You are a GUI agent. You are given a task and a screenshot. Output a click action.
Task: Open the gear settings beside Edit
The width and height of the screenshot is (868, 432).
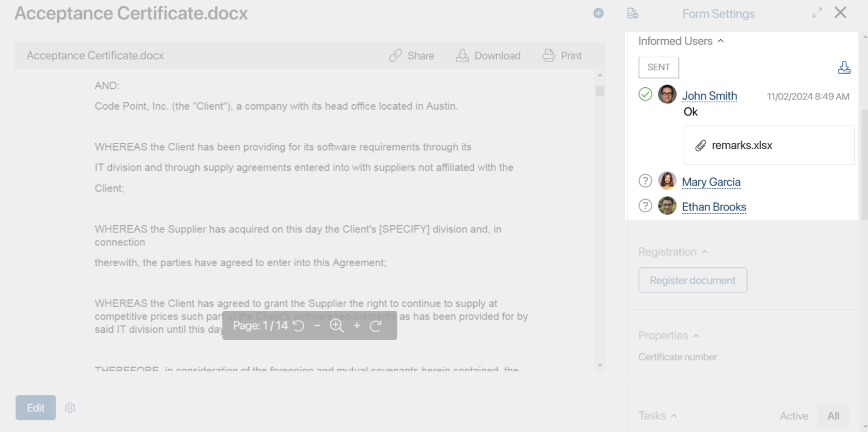coord(70,408)
